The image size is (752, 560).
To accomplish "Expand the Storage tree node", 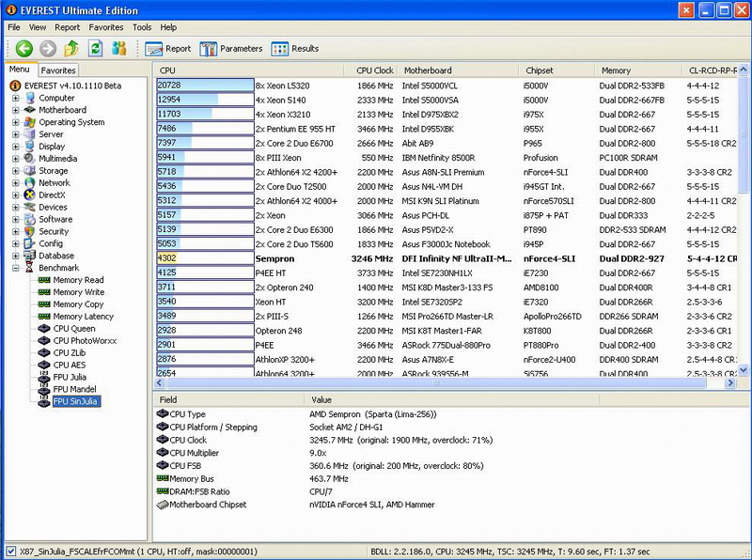I will point(16,171).
